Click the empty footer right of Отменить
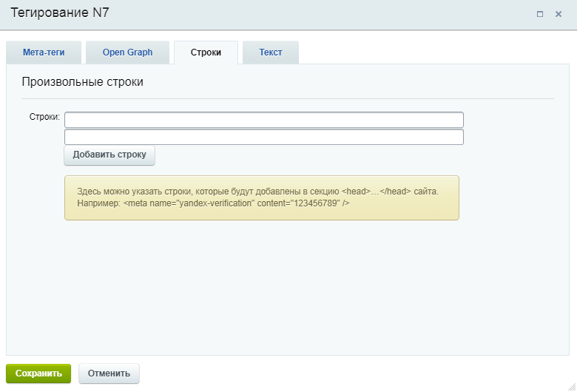This screenshot has height=392, width=577. (355, 374)
